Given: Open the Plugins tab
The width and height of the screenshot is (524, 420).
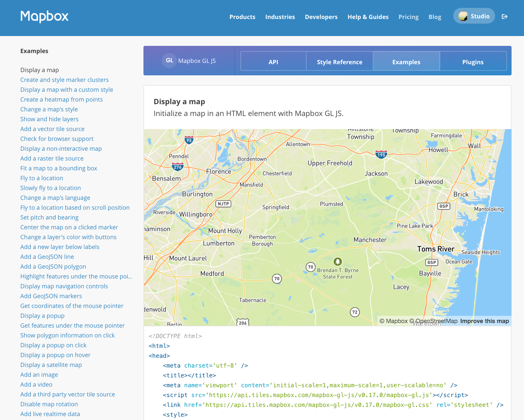Looking at the screenshot, I should [473, 61].
